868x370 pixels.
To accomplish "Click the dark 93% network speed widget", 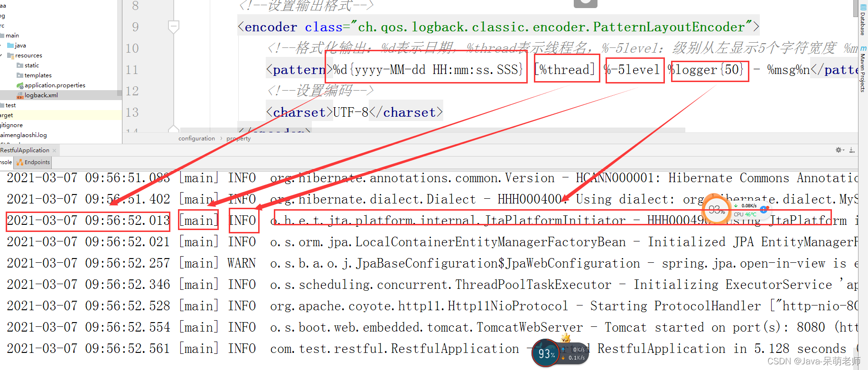I will click(560, 353).
